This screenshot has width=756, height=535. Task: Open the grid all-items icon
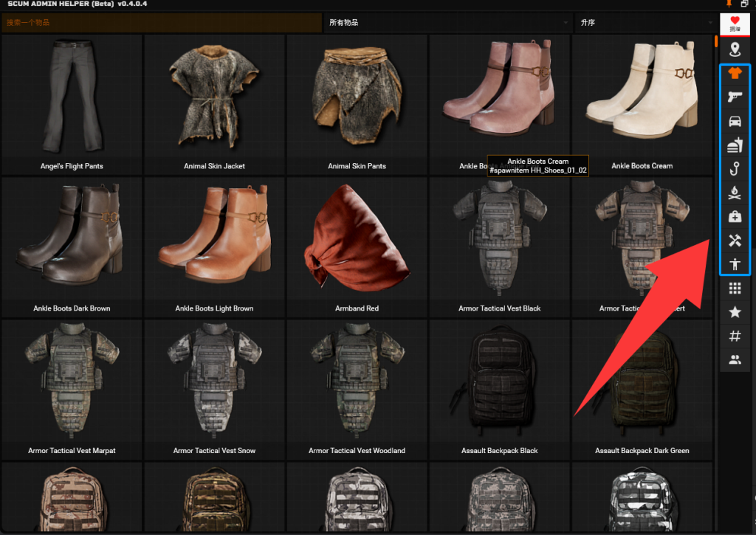[x=735, y=289]
